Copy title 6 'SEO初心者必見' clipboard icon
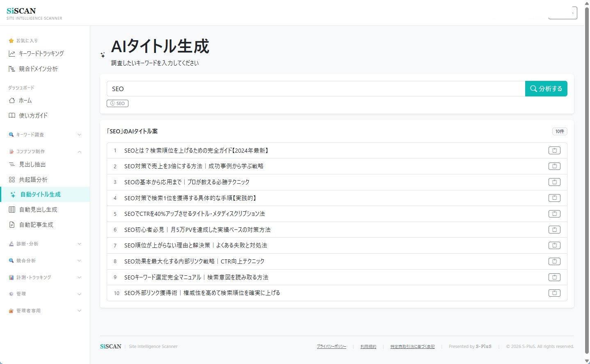 (554, 230)
